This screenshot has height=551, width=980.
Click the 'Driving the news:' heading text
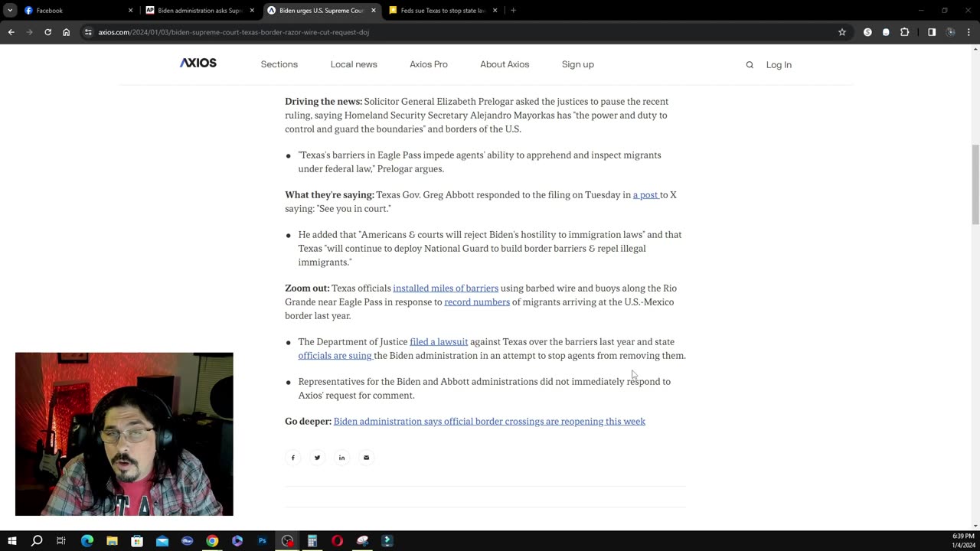pos(324,102)
